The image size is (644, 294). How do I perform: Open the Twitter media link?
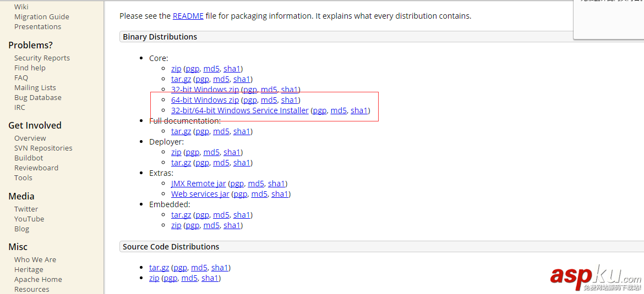click(x=26, y=209)
